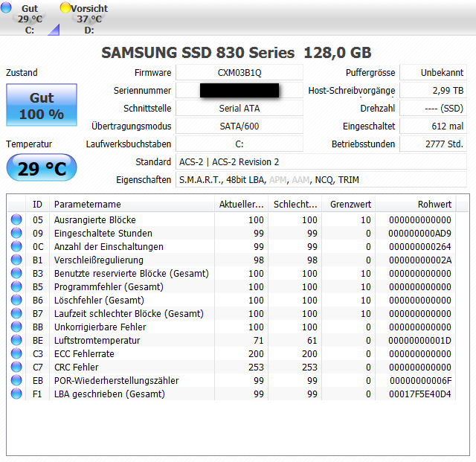Click the Eingeschaltet value 612 mal
The height and width of the screenshot is (462, 476).
[x=433, y=126]
